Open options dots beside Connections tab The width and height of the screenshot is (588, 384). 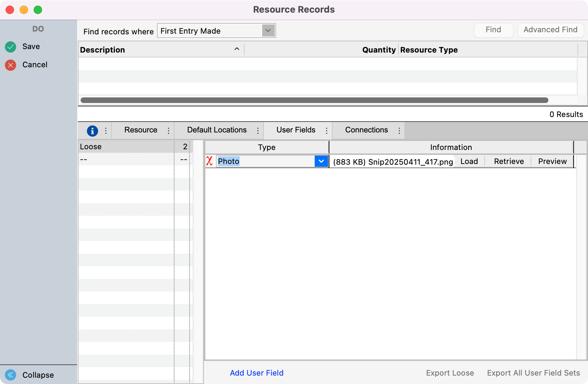click(x=399, y=131)
